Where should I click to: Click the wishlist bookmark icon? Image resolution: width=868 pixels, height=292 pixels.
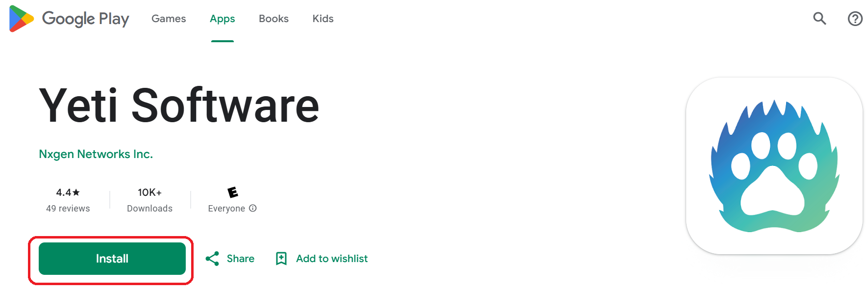coord(281,259)
